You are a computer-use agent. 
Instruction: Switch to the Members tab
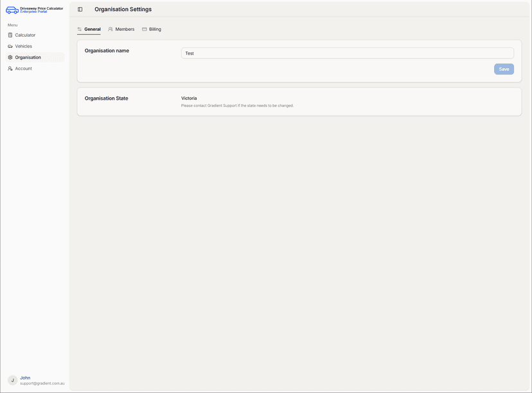(x=121, y=29)
